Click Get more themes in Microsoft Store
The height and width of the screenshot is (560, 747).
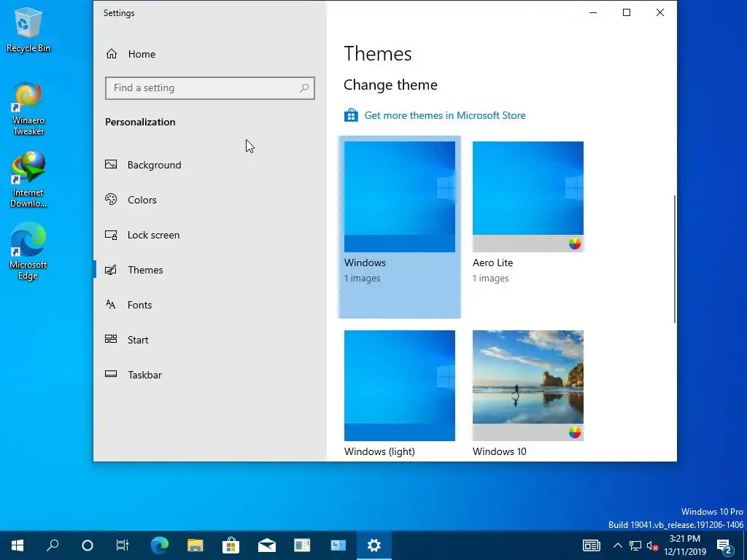point(445,115)
